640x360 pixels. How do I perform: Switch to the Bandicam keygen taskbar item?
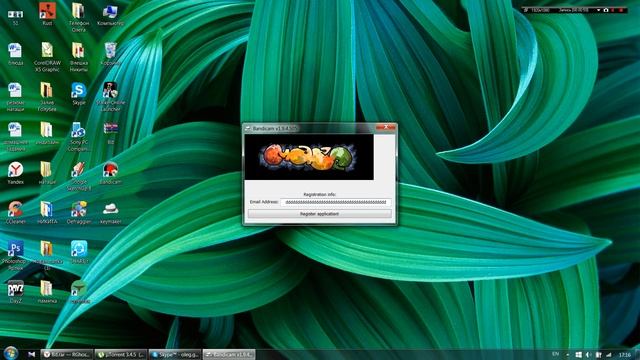(x=229, y=355)
